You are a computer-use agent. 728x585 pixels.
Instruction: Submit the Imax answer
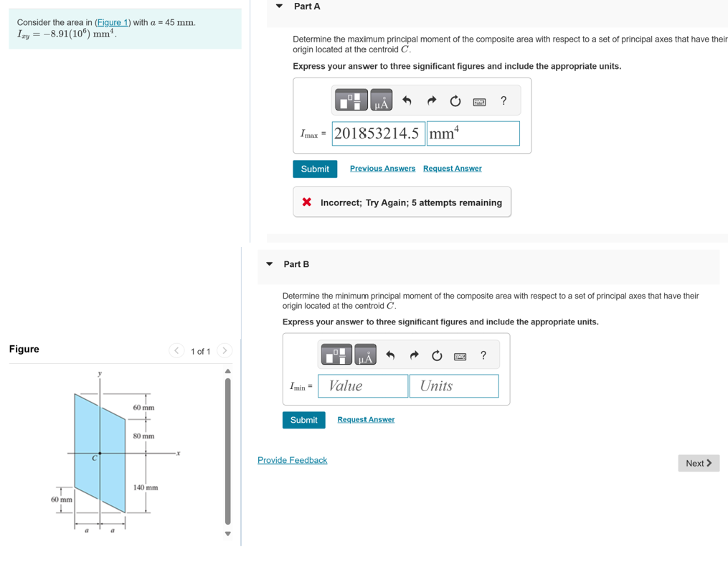click(315, 169)
